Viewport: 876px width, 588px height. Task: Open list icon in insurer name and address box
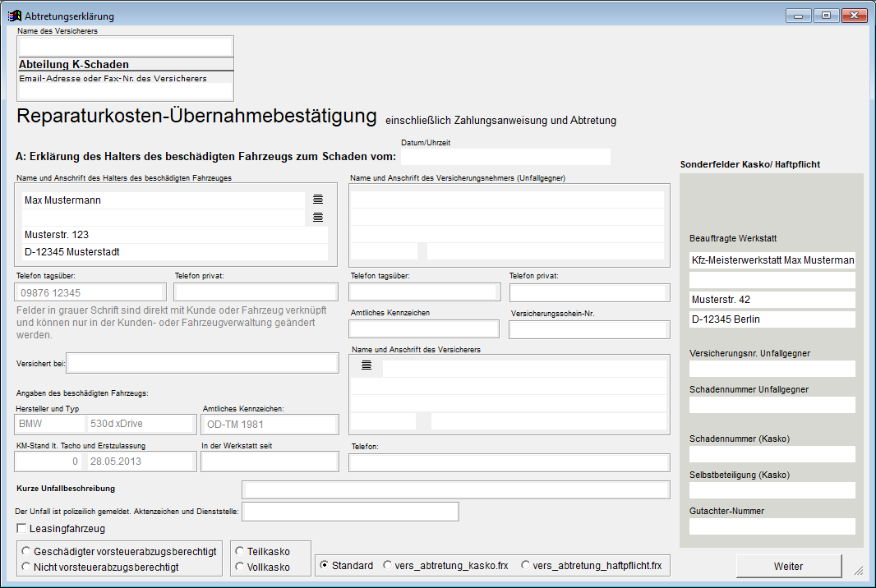point(367,365)
